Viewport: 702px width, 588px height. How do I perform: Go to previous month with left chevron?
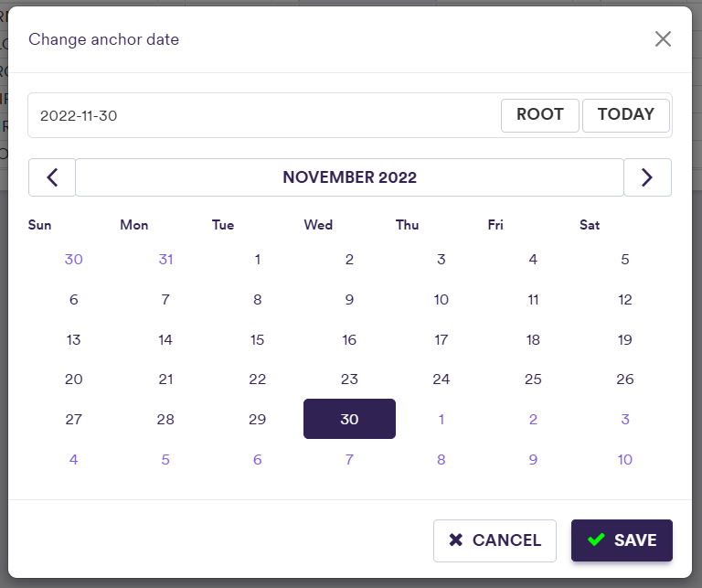coord(52,177)
